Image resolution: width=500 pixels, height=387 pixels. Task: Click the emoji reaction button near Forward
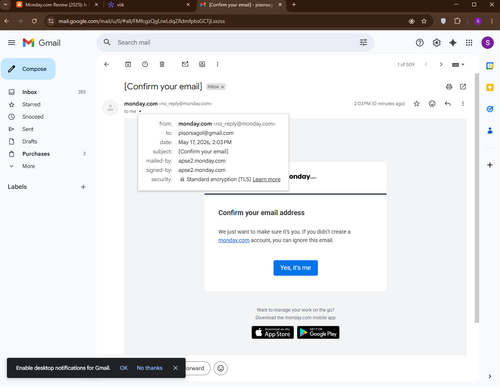point(221,368)
